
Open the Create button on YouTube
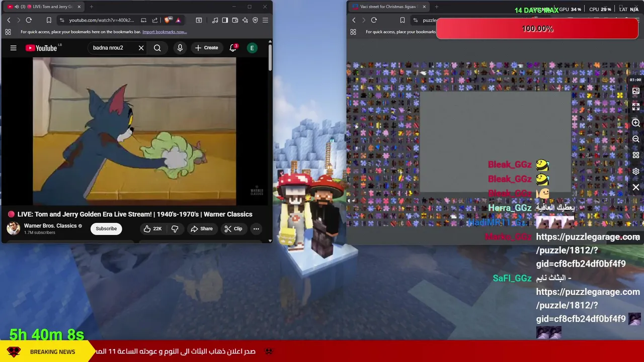207,48
